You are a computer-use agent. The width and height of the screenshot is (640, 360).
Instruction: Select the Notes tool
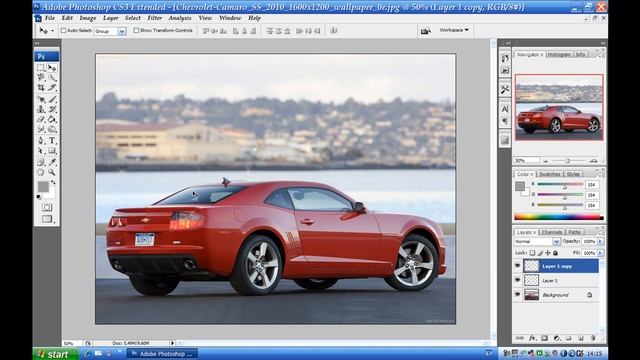(41, 162)
